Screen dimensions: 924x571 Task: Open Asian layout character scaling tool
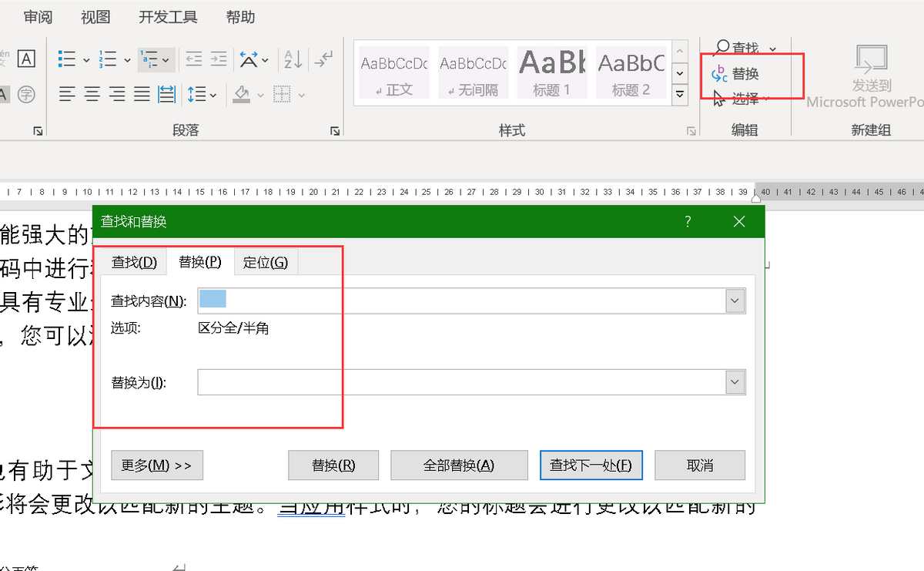click(x=249, y=59)
